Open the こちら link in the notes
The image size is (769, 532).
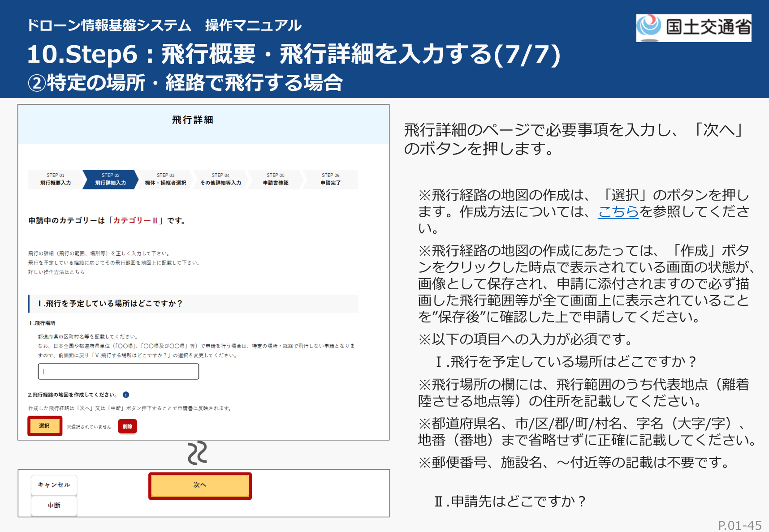pyautogui.click(x=618, y=211)
